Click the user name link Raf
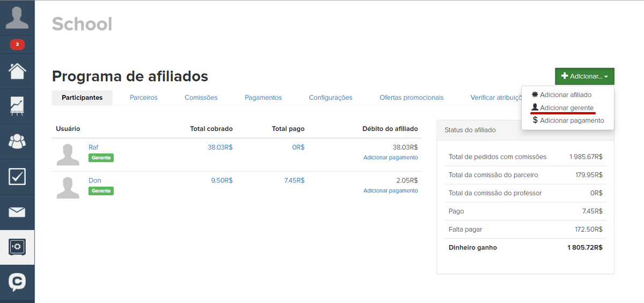The width and height of the screenshot is (644, 303). [93, 147]
